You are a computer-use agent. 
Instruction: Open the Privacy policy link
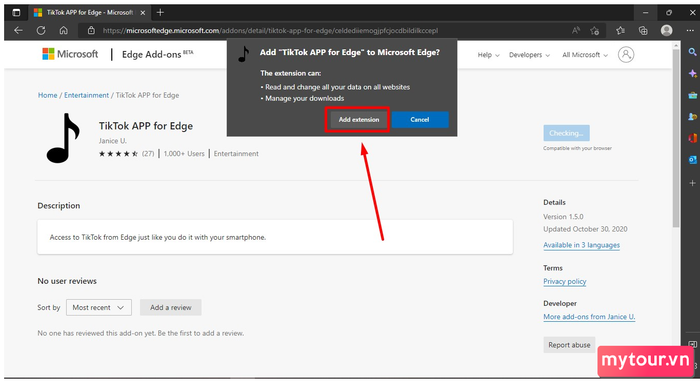point(565,281)
